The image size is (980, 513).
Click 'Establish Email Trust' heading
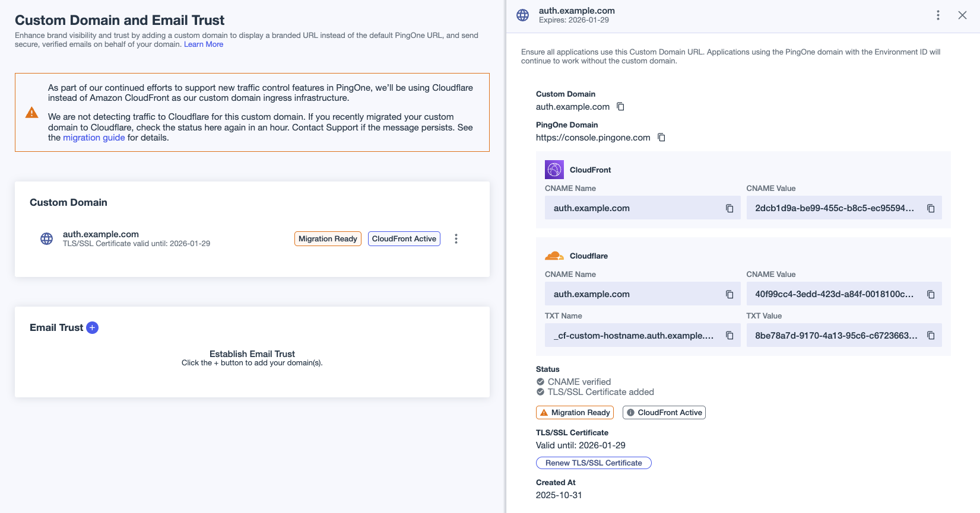click(x=252, y=354)
